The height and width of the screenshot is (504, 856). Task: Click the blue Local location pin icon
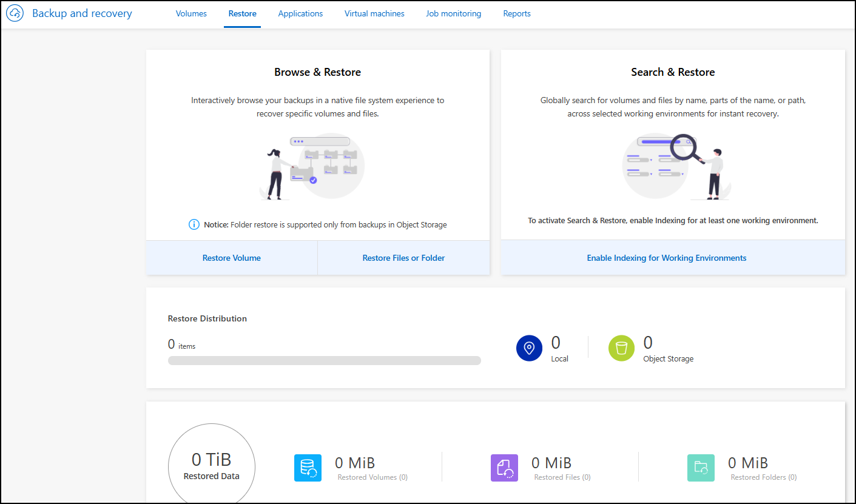[x=529, y=348]
